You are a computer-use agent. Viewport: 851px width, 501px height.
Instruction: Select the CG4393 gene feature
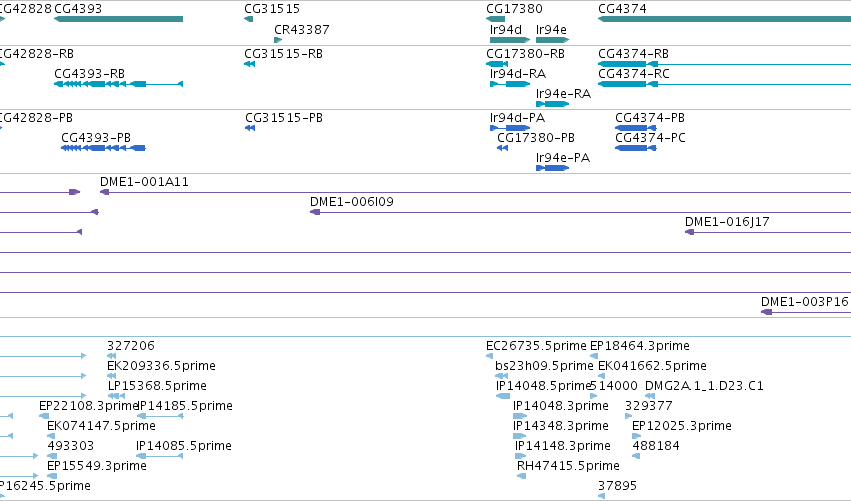pos(118,19)
